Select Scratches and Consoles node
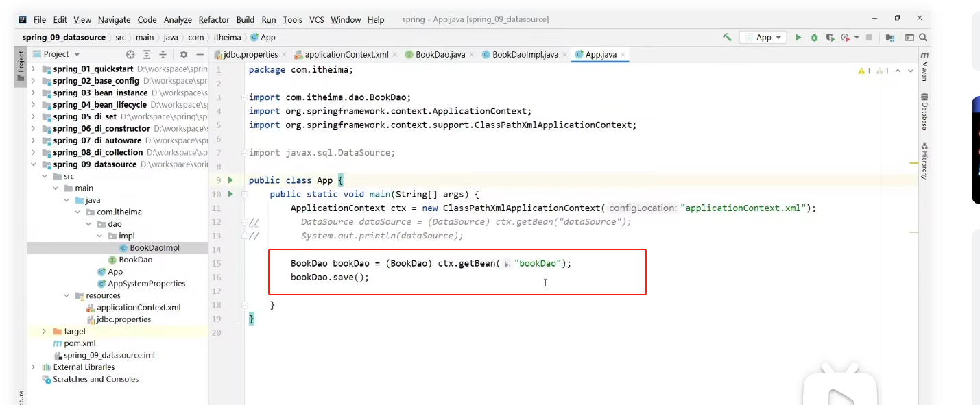980x405 pixels. pos(90,379)
